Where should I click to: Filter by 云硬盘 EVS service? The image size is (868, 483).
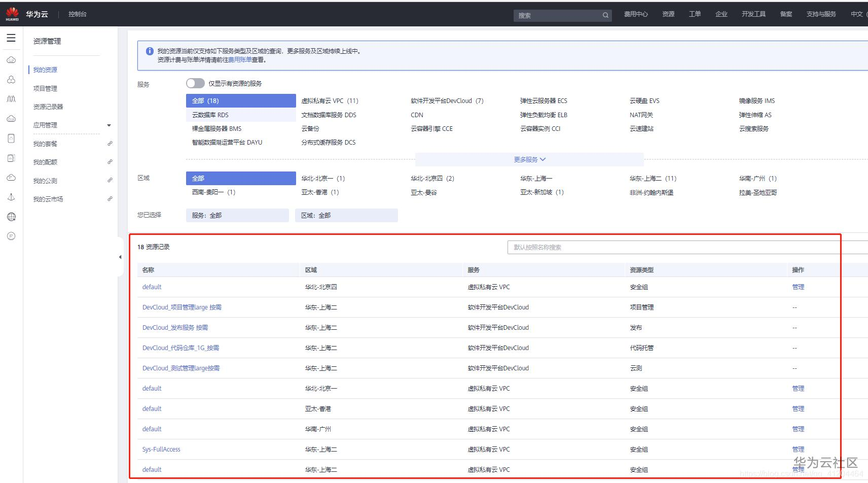coord(644,101)
